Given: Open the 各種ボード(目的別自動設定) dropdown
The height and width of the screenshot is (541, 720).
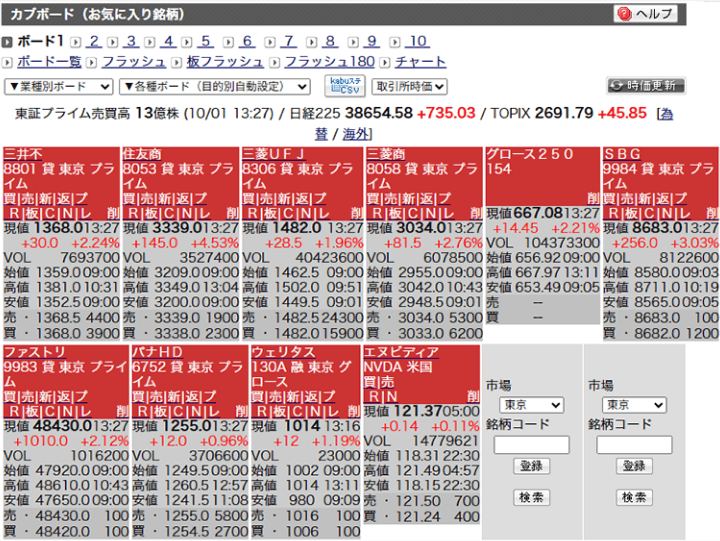Looking at the screenshot, I should point(214,86).
